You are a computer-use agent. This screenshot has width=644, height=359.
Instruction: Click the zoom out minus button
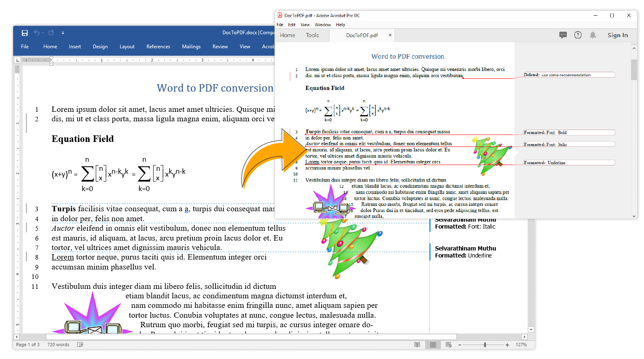459,345
